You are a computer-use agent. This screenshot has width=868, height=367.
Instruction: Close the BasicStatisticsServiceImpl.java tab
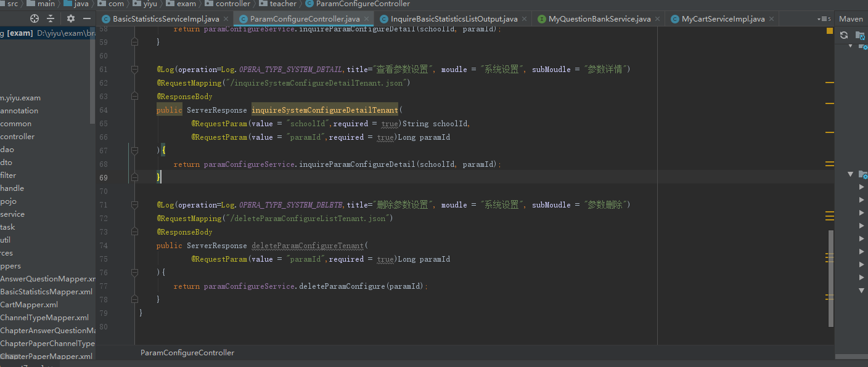click(x=226, y=19)
